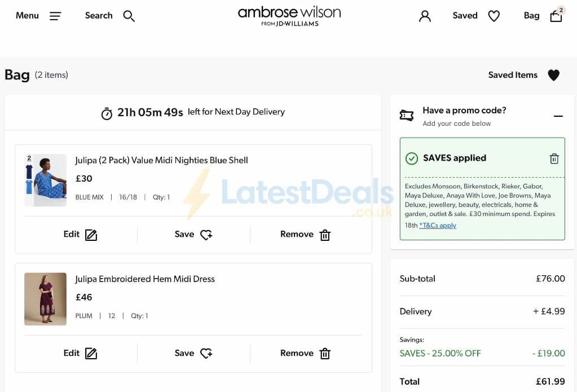Click the SAVES - 25.00% OFF savings line
Image resolution: width=577 pixels, height=392 pixels.
click(x=440, y=353)
